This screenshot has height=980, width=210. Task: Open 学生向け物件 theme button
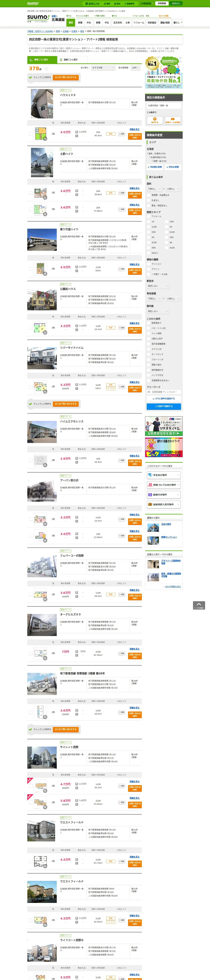[164, 475]
